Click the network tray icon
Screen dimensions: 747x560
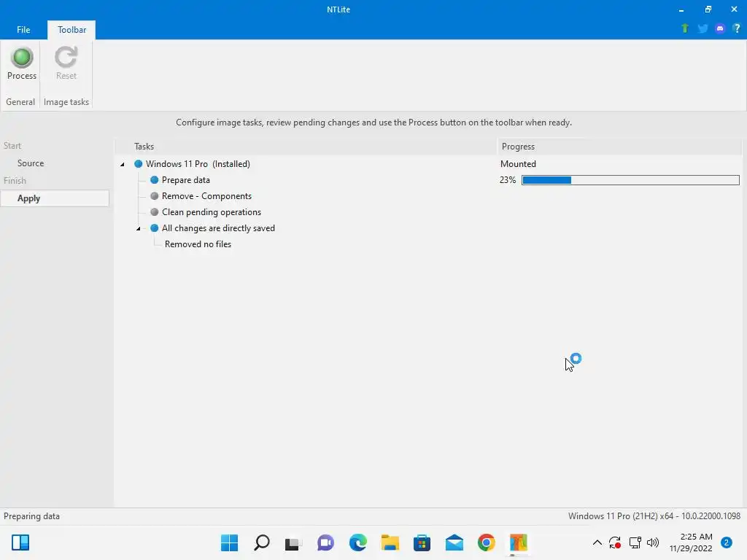coord(635,542)
